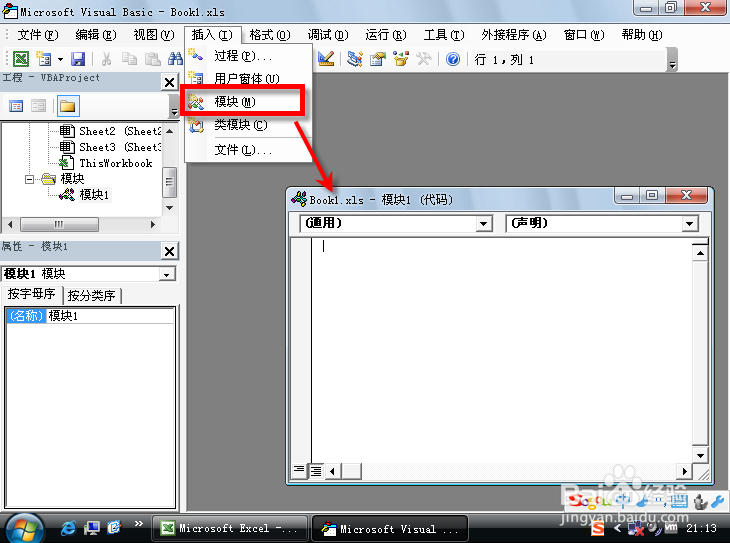Screen dimensions: 730x543
Task: Open the 外接程序(A) menu
Action: [x=514, y=35]
